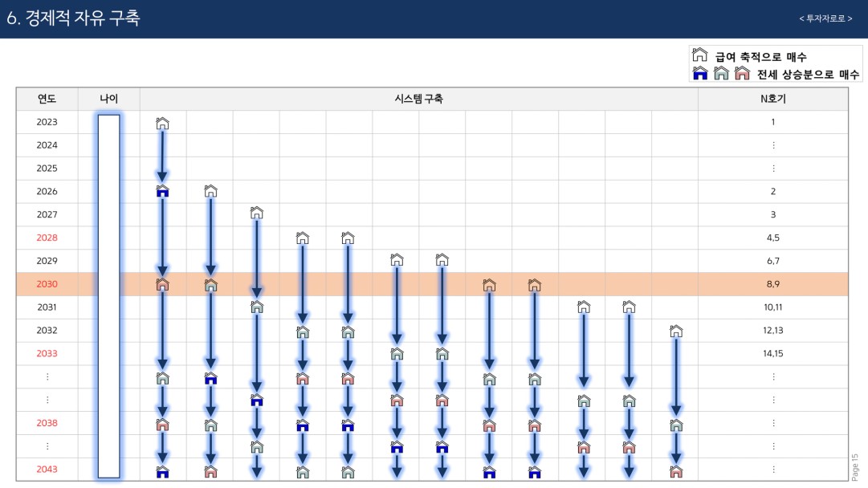
Task: Select the year cell '2023'
Action: [x=47, y=122]
